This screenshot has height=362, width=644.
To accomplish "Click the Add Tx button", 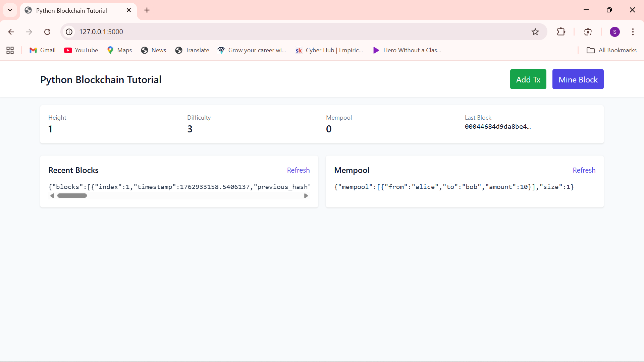I will click(528, 79).
